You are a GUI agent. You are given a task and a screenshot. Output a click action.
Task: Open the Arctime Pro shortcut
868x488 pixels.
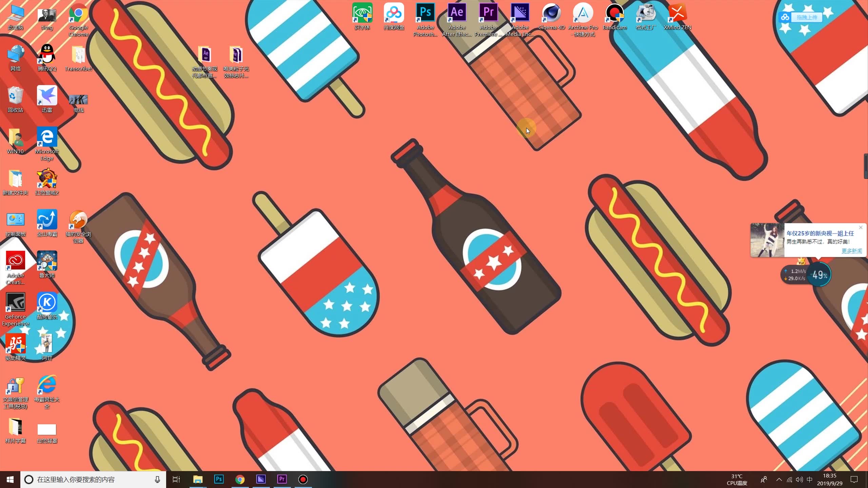[583, 14]
